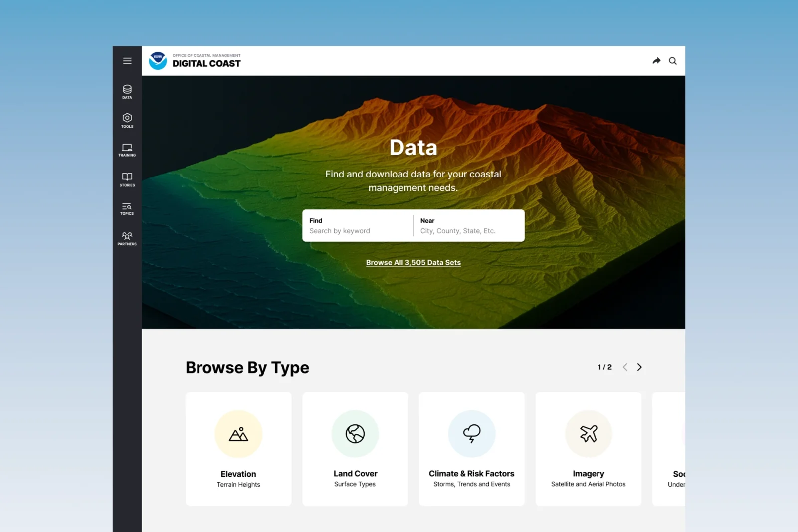Go to Training in the sidebar

(x=127, y=150)
